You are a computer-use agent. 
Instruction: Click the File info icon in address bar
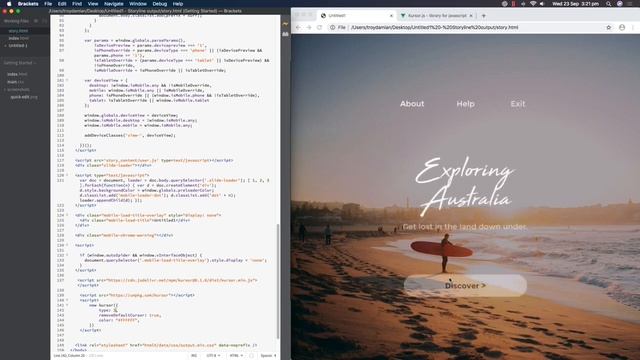(x=333, y=27)
